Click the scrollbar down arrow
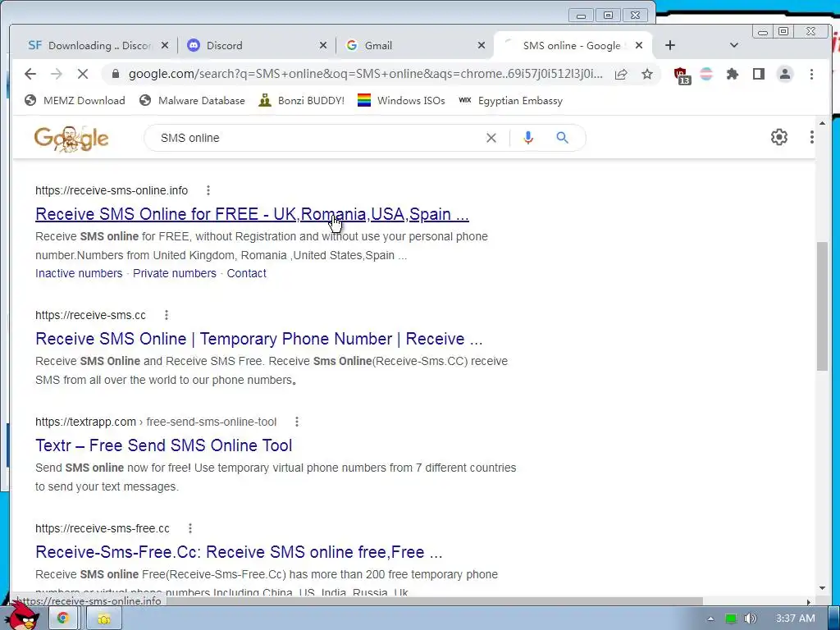The height and width of the screenshot is (630, 840). coord(822,588)
